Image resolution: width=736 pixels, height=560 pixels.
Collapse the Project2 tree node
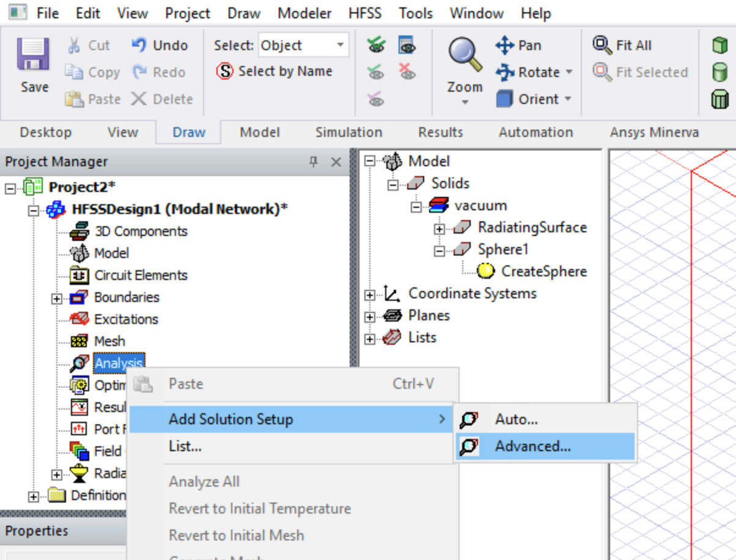click(x=10, y=188)
